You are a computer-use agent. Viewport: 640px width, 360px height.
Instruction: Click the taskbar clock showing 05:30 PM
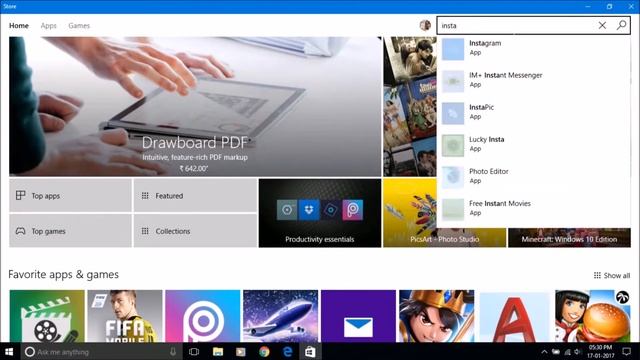pos(600,351)
